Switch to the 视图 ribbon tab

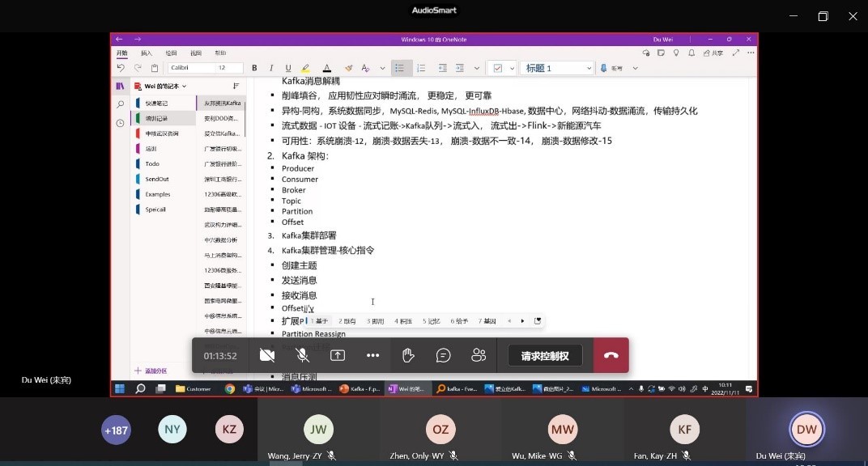(x=196, y=53)
